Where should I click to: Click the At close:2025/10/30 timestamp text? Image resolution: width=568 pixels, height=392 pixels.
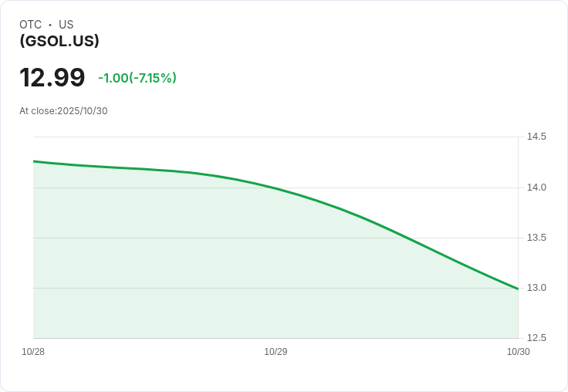63,111
